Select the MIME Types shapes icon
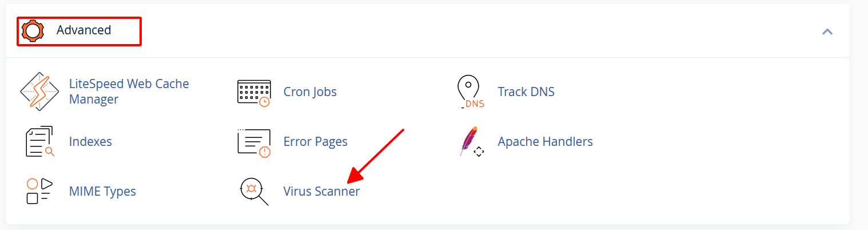This screenshot has height=230, width=868. pyautogui.click(x=39, y=191)
